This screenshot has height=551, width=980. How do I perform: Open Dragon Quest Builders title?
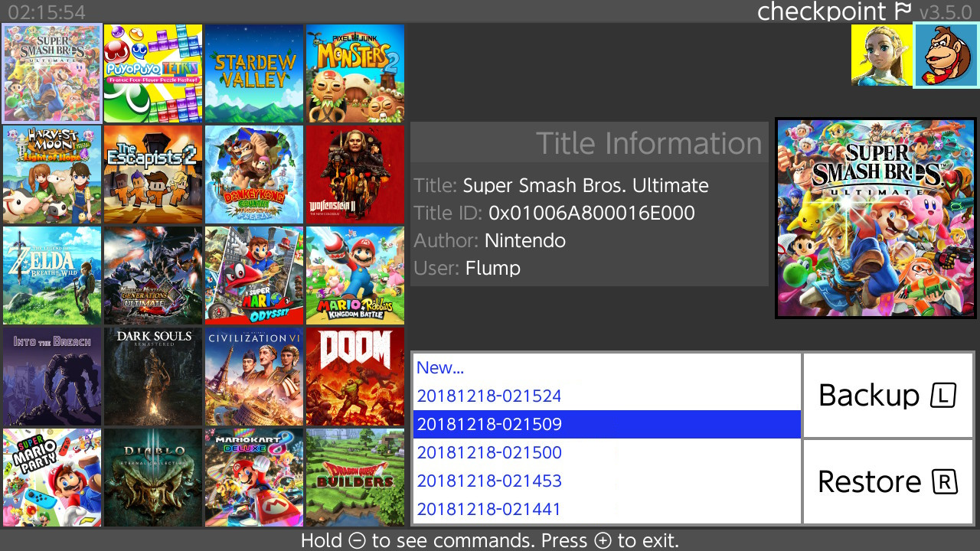[x=355, y=478]
